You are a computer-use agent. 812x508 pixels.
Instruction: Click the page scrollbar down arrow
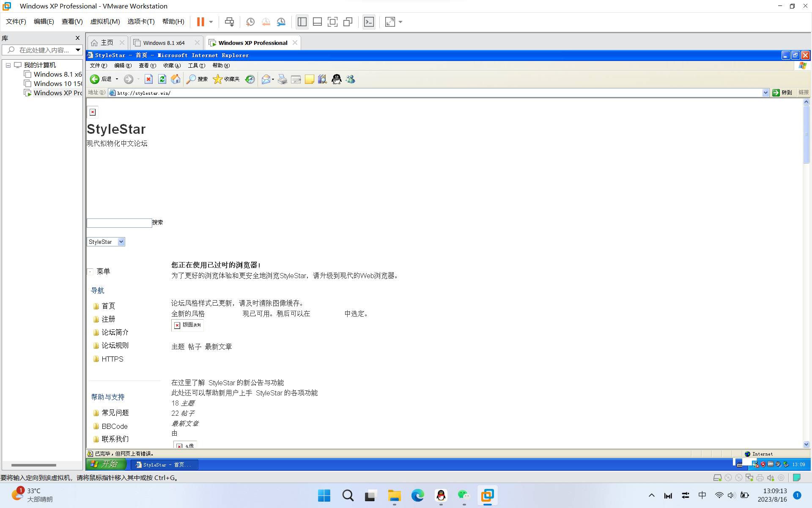tap(806, 444)
